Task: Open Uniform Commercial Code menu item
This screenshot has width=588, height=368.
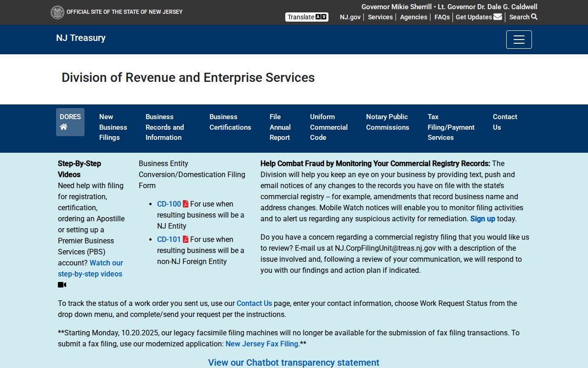Action: click(x=329, y=127)
